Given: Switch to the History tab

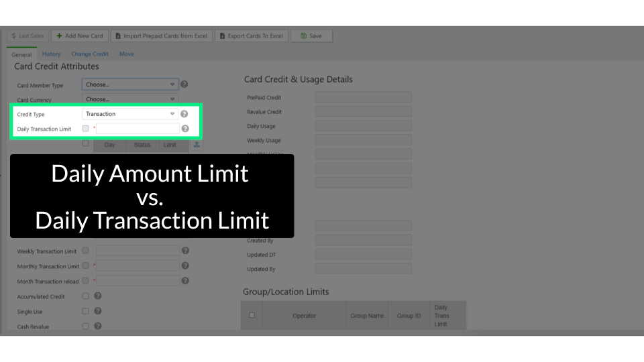Looking at the screenshot, I should click(x=51, y=54).
